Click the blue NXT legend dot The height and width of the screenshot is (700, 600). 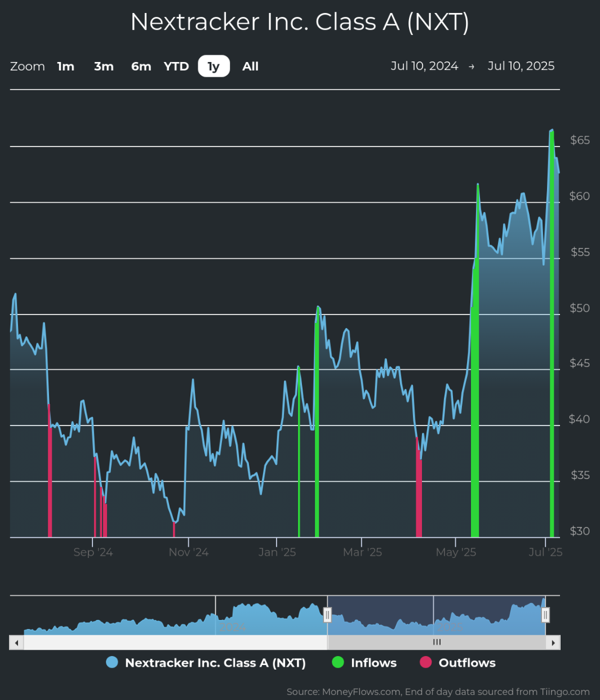coord(112,663)
